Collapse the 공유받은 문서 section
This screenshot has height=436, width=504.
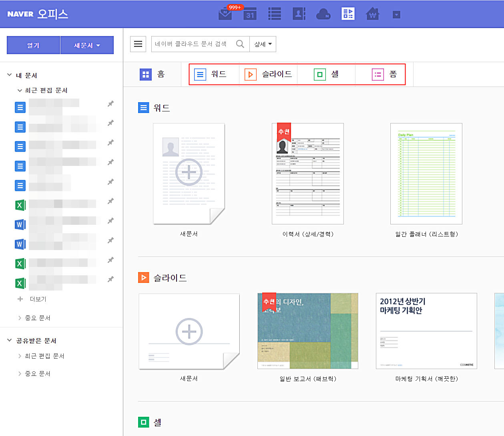point(10,340)
